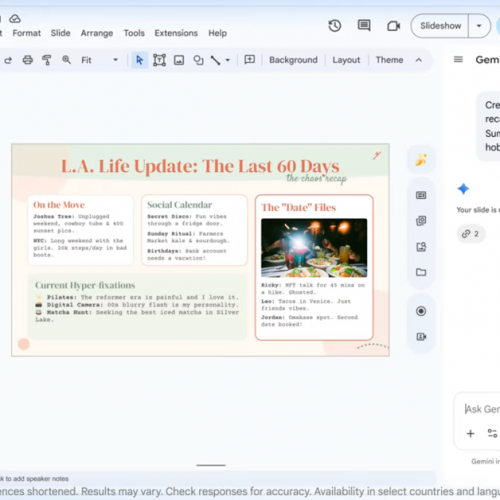Open the templates icon in side rail
The image size is (500, 500).
pos(421,195)
